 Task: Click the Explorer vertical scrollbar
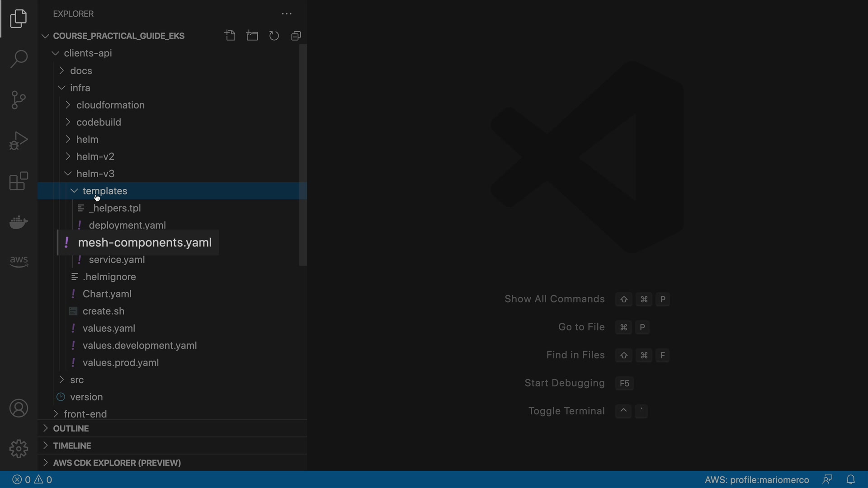point(303,155)
